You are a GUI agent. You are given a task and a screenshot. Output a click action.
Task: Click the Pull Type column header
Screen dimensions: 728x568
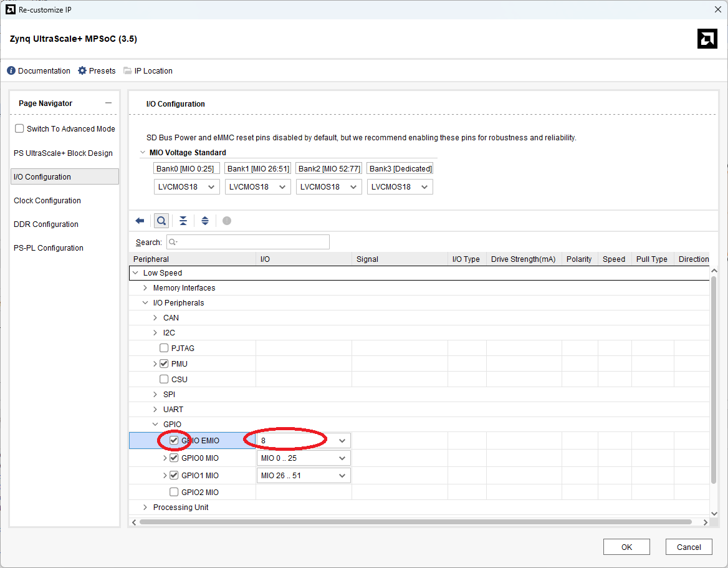[653, 259]
